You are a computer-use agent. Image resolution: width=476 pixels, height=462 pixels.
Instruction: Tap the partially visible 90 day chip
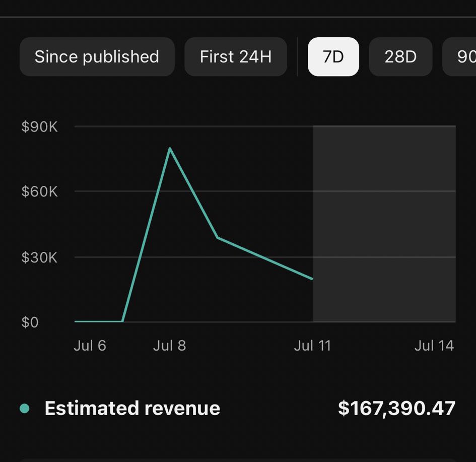(461, 56)
